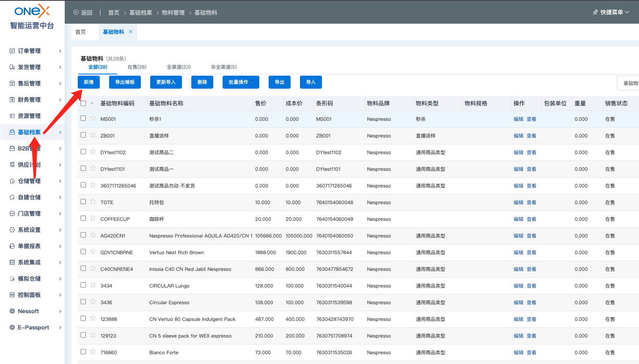Click the pin icon beside 快捷菜单
The image size is (639, 364).
[595, 12]
